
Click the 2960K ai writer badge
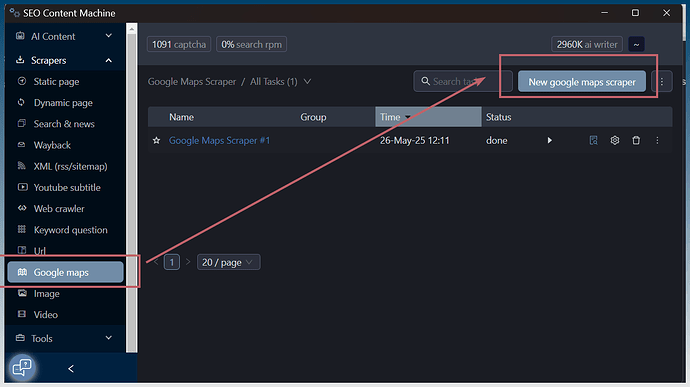(587, 44)
